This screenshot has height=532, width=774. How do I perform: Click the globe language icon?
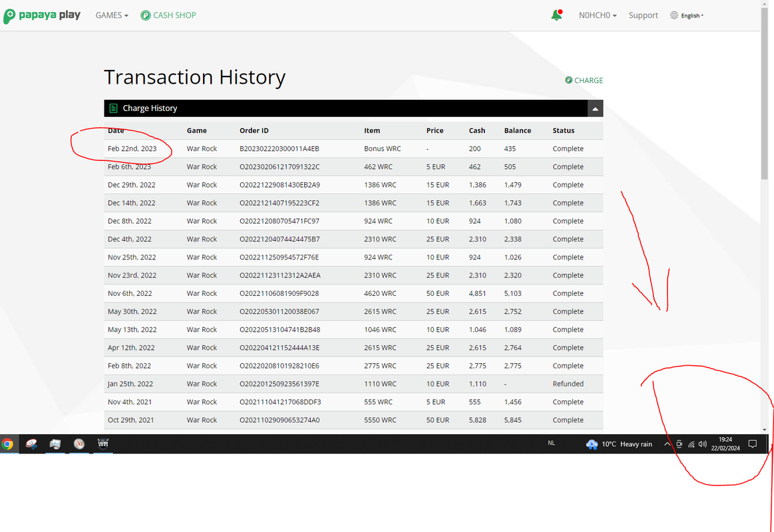(x=674, y=15)
